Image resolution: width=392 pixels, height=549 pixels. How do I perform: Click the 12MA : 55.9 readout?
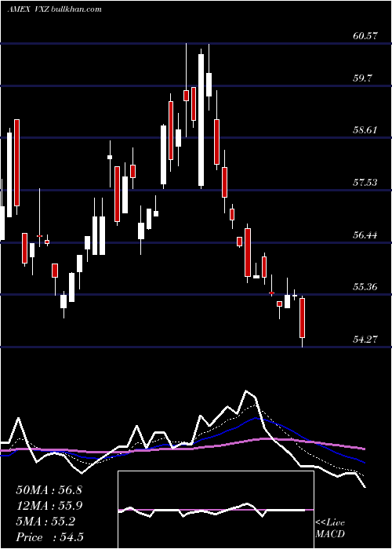[x=49, y=506]
